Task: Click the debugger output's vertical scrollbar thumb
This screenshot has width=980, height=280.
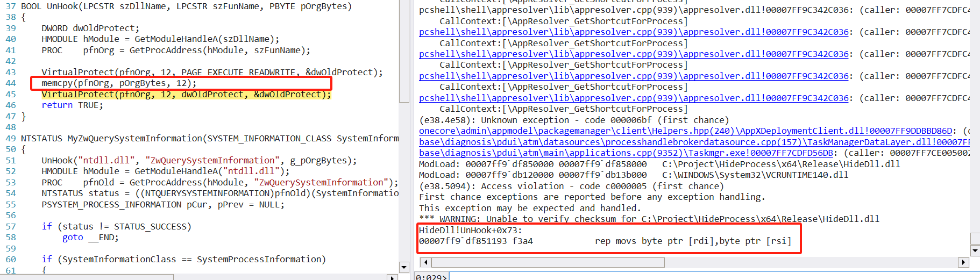Action: point(975,239)
